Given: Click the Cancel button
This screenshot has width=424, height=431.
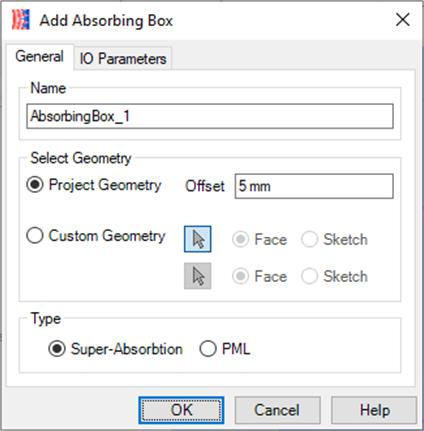Looking at the screenshot, I should click(277, 410).
